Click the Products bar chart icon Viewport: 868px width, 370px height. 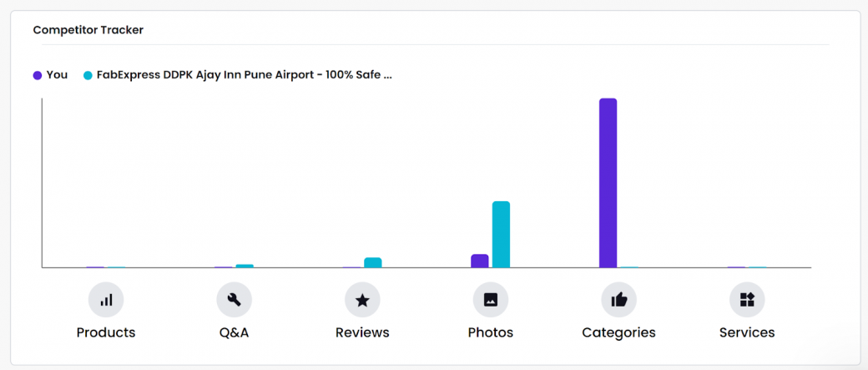click(106, 300)
